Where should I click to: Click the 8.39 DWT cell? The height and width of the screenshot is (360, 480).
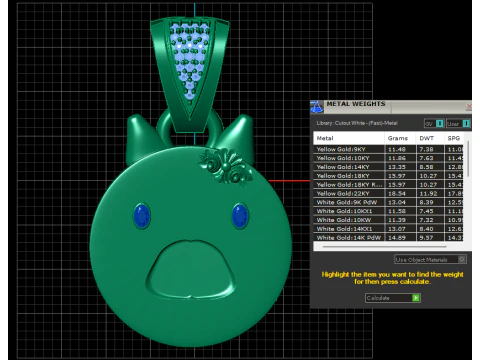point(430,202)
